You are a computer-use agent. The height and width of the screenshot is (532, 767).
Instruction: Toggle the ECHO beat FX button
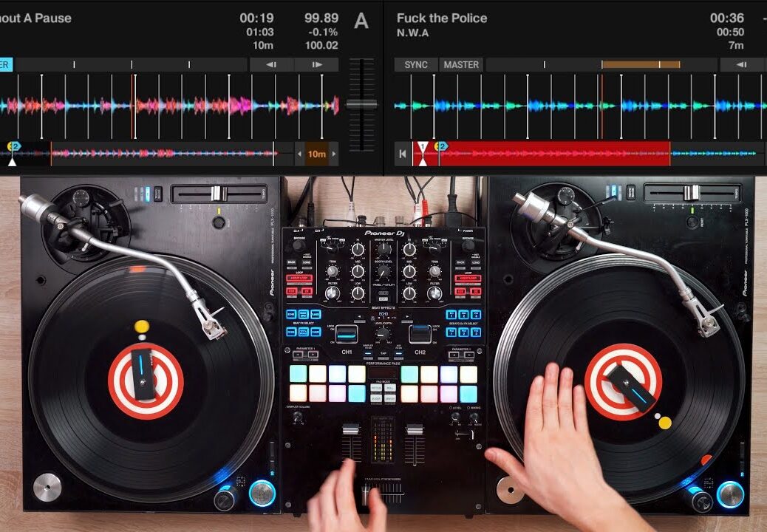pos(291,315)
